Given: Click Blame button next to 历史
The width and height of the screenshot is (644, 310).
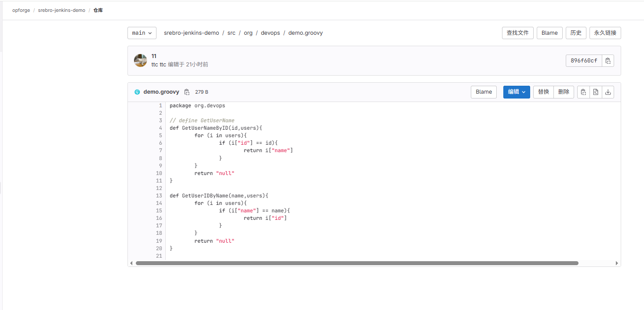Looking at the screenshot, I should point(549,33).
